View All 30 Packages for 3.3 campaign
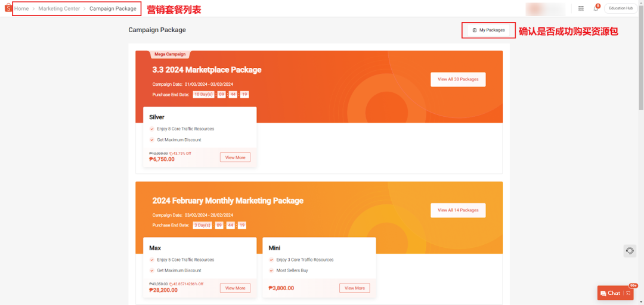Screen dimensions: 644x305 coord(458,79)
